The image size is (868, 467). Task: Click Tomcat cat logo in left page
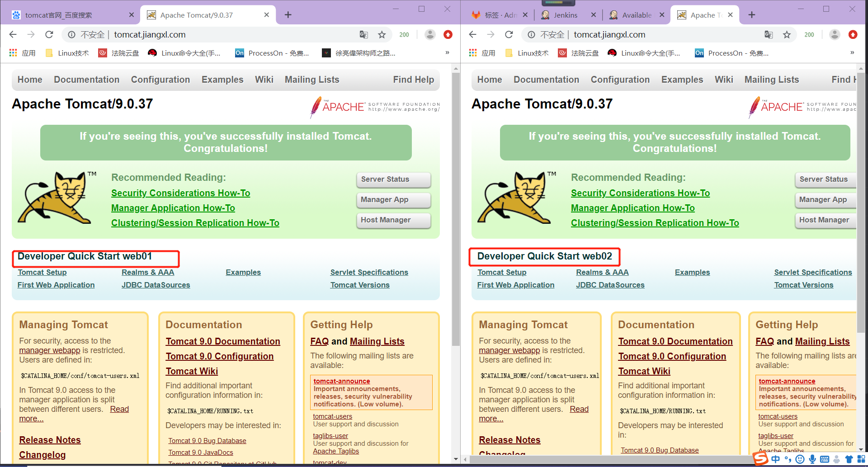(x=57, y=197)
